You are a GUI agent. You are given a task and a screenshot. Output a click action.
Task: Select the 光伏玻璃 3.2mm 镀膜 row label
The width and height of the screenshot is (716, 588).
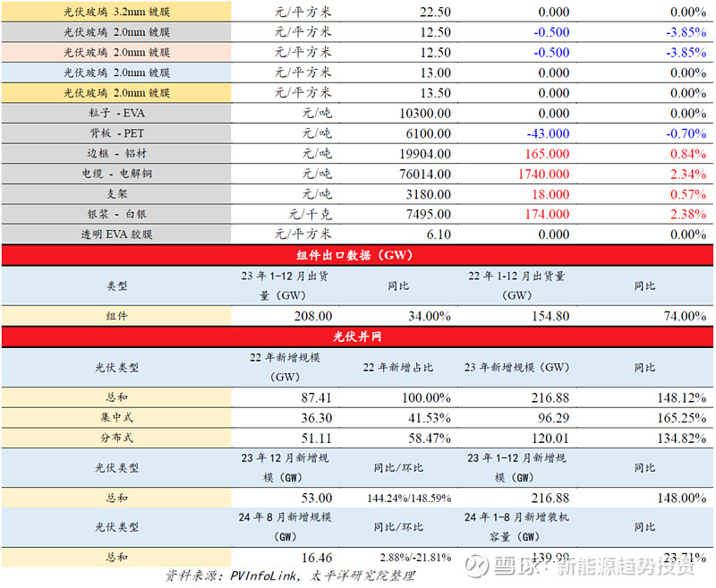point(116,12)
